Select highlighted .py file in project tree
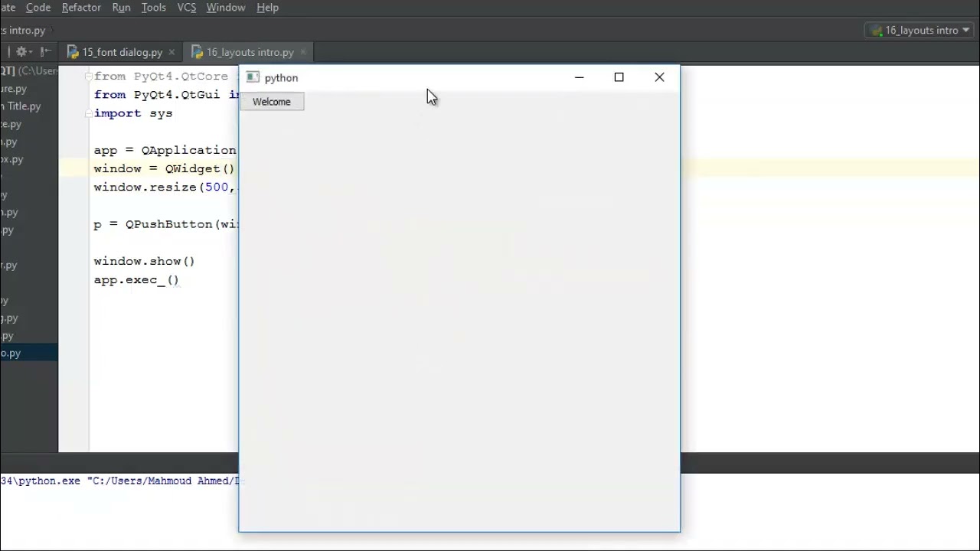 pyautogui.click(x=28, y=353)
